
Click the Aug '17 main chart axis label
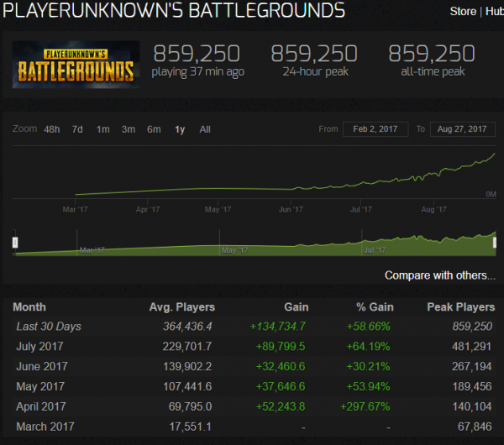[434, 210]
